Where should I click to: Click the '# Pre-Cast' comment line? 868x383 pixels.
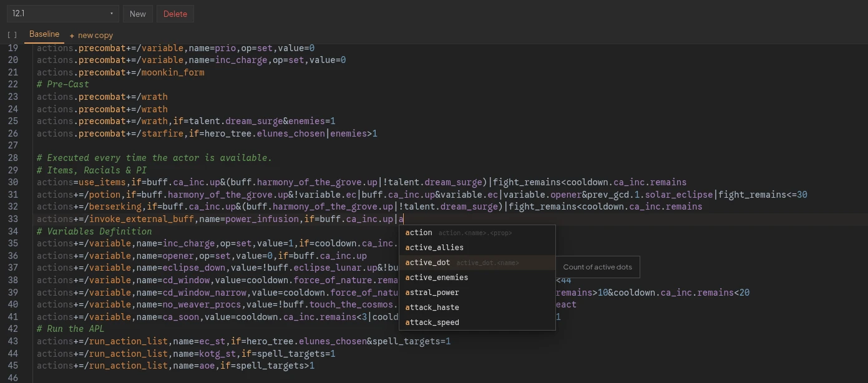[x=63, y=84]
